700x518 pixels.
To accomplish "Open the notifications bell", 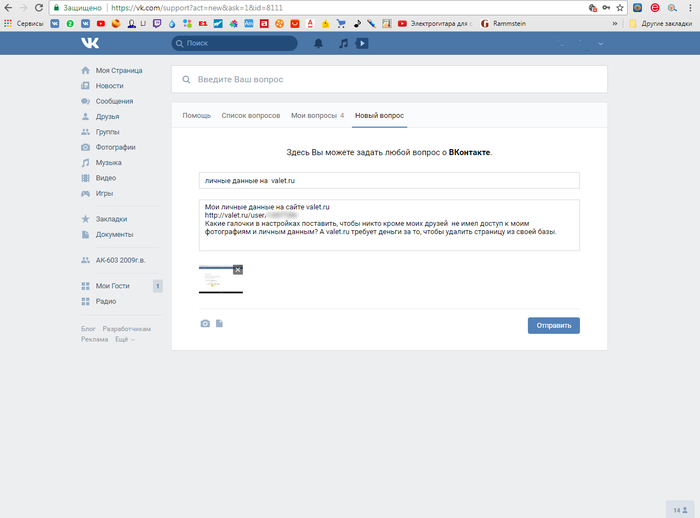I will pos(319,43).
